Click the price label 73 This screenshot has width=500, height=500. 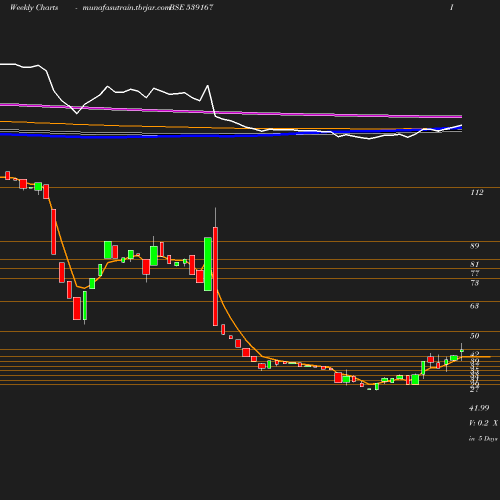(475, 283)
